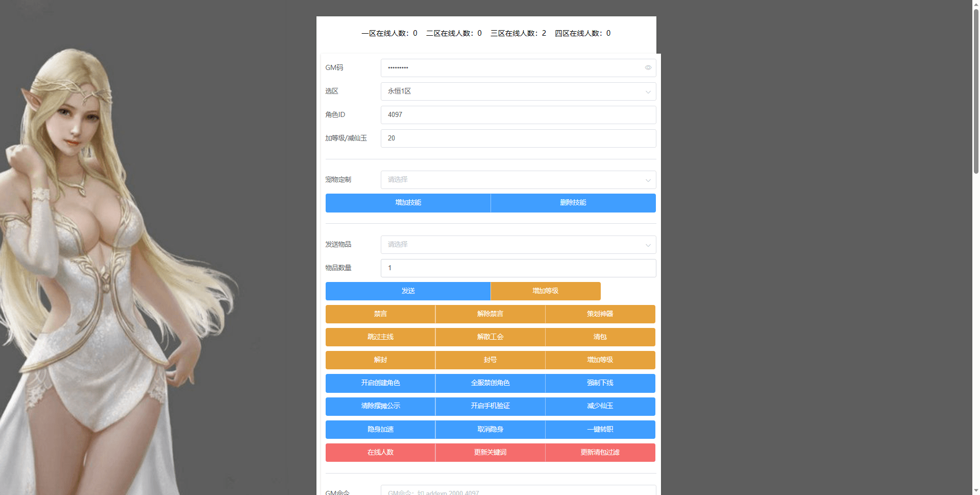
Task: Click the 增加技能 button
Action: point(408,203)
